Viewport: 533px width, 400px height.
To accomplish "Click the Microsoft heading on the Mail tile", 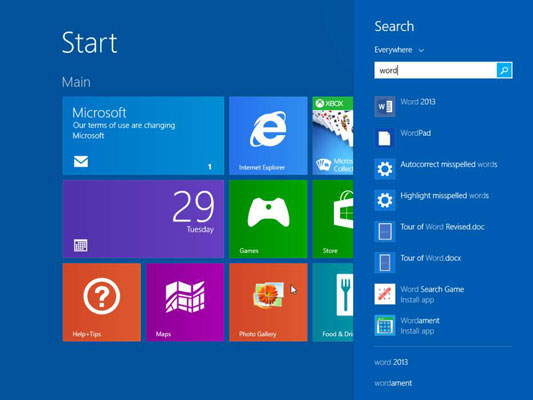I will [99, 112].
